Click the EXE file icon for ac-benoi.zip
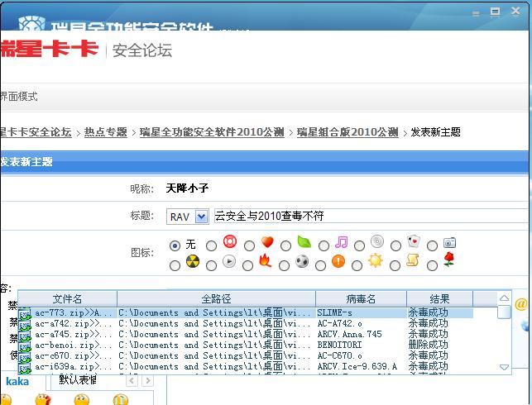532x405 pixels. [25, 346]
